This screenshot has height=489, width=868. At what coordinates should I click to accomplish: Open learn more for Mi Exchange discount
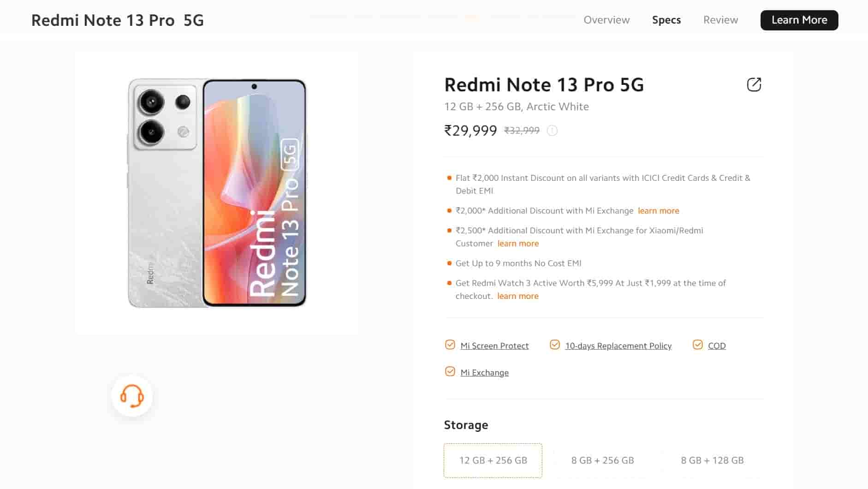coord(658,210)
